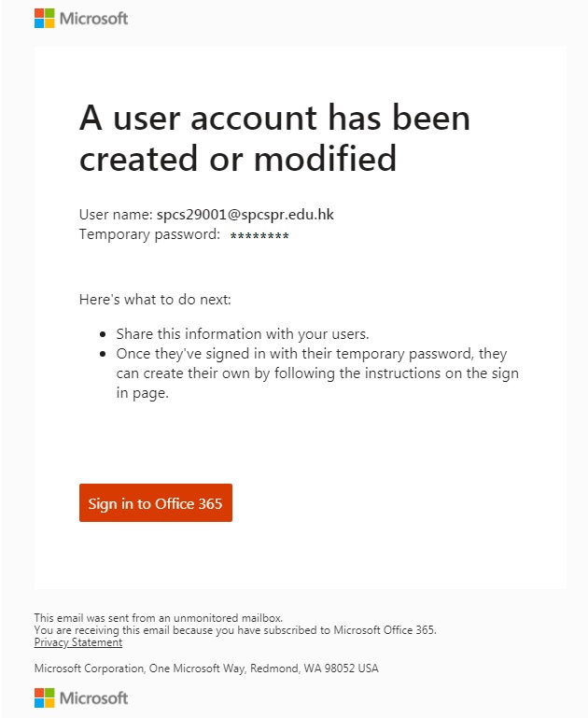Click the 'unmonitored mailbox' footer sentence
The image size is (588, 718).
tap(159, 618)
